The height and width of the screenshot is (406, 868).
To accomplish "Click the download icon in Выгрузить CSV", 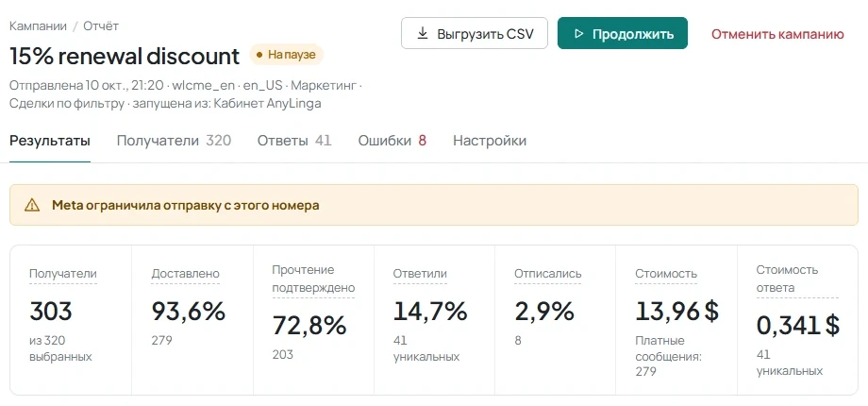I will point(423,33).
